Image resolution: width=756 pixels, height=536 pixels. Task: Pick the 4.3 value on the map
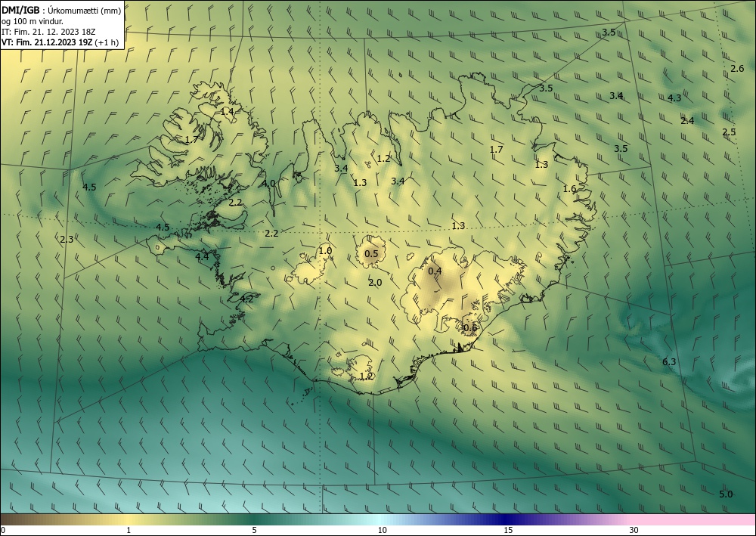click(x=674, y=98)
